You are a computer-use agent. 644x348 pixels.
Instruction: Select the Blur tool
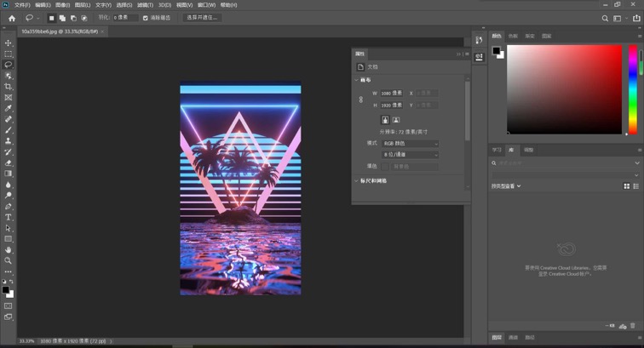[8, 185]
